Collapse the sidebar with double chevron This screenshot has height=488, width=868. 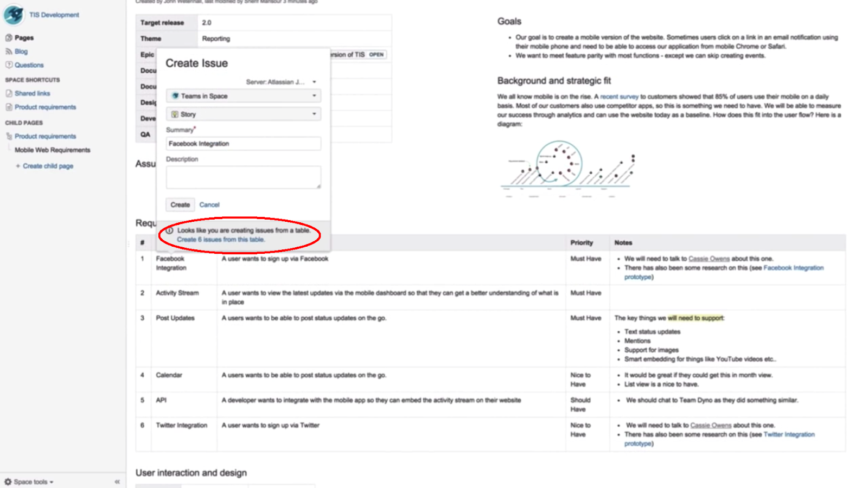coord(117,481)
